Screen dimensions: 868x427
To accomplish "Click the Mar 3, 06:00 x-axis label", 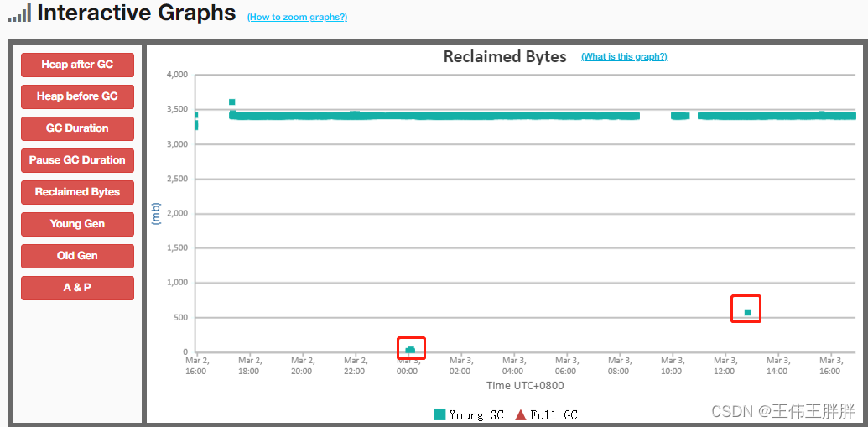I will tap(566, 366).
